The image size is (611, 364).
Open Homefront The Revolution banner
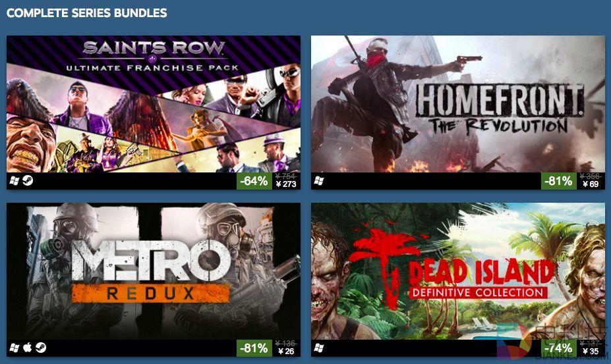(x=458, y=104)
